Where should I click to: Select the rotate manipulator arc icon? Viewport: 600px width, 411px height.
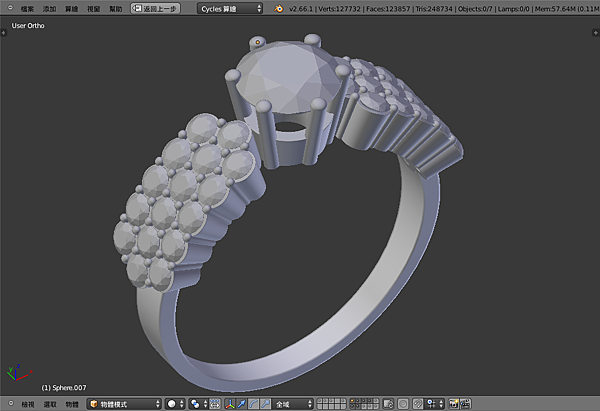tap(253, 404)
